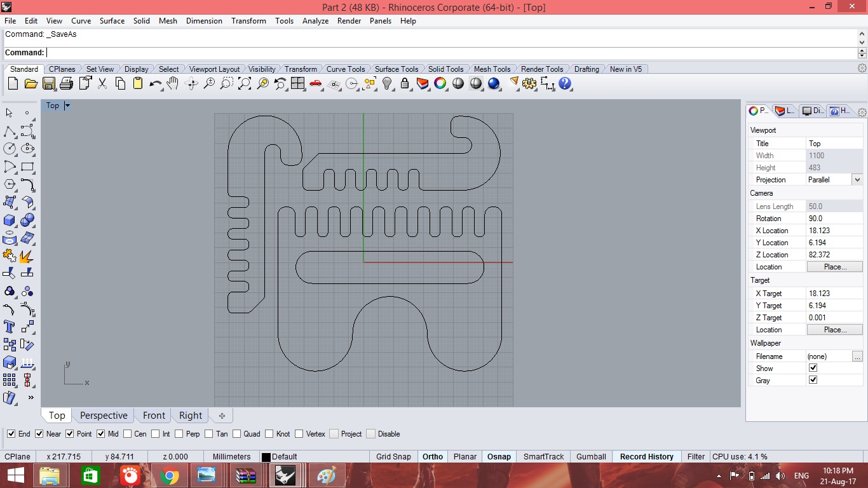This screenshot has width=868, height=488.
Task: Click the Default layer black color swatch
Action: pos(266,457)
